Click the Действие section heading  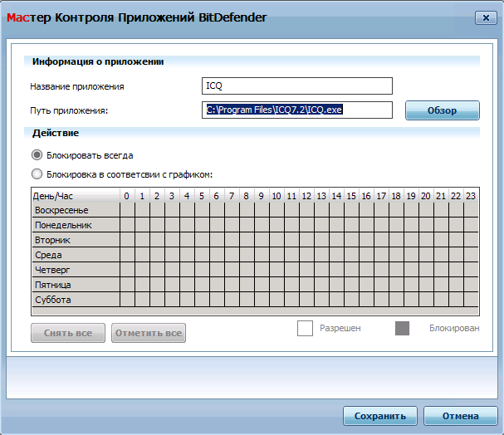[56, 133]
